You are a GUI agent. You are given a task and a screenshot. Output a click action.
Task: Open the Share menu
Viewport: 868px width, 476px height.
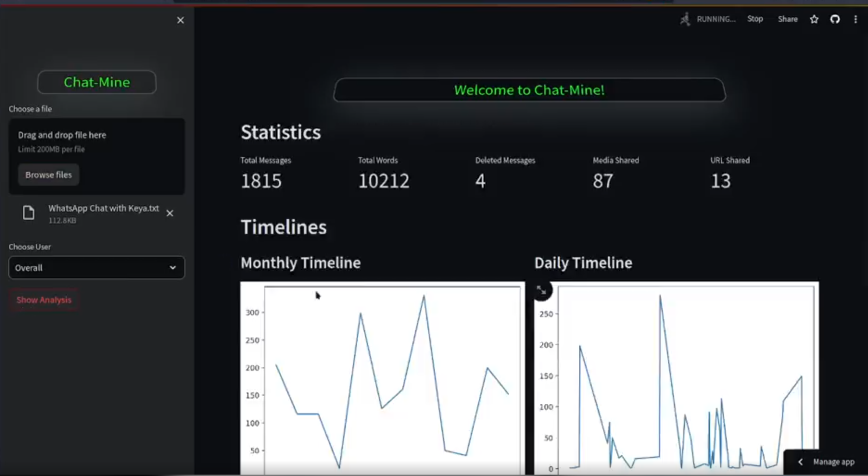coord(787,19)
